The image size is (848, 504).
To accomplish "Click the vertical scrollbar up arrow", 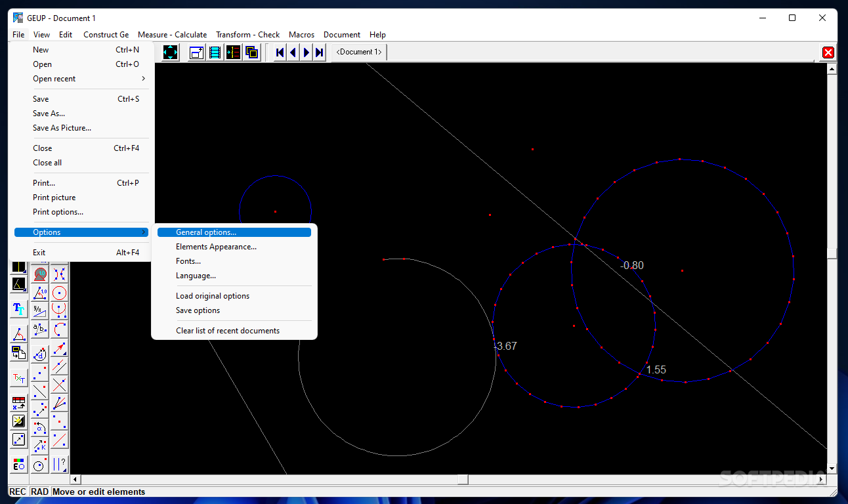I will [832, 68].
